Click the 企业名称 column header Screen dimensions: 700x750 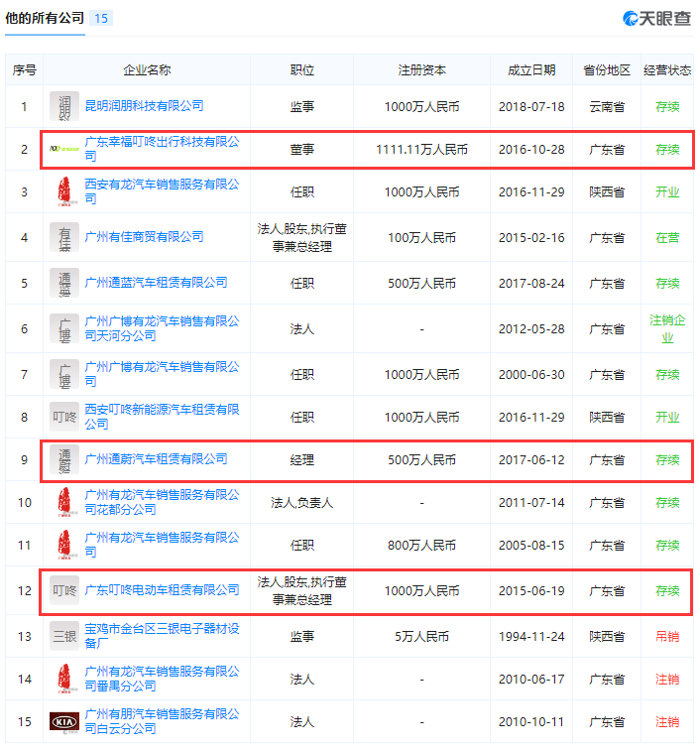tap(147, 70)
